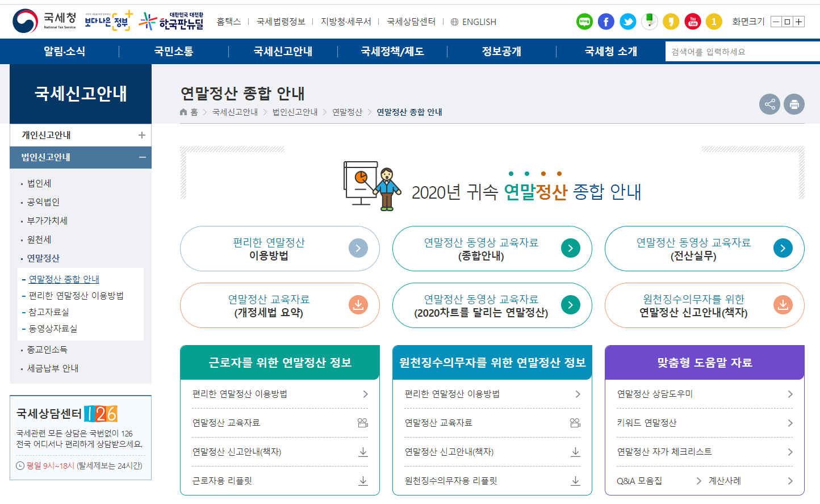Click the home icon in breadcrumb
820x504 pixels.
[x=183, y=112]
